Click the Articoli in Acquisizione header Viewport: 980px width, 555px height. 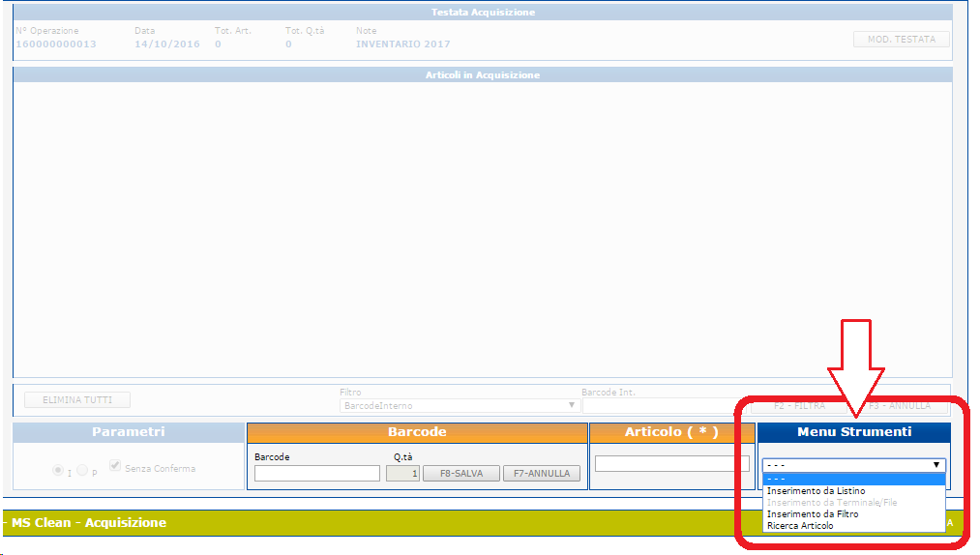[483, 75]
